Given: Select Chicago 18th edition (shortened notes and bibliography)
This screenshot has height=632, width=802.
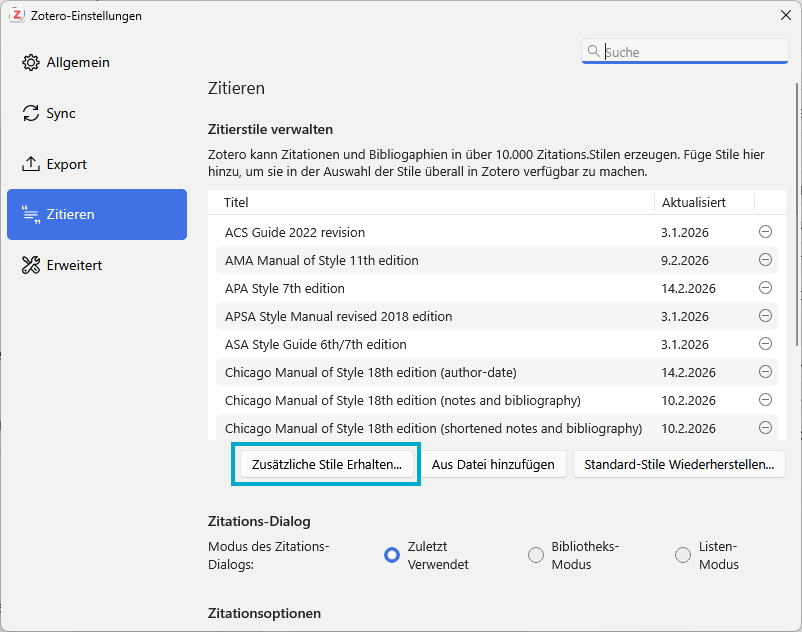Looking at the screenshot, I should 497,427.
